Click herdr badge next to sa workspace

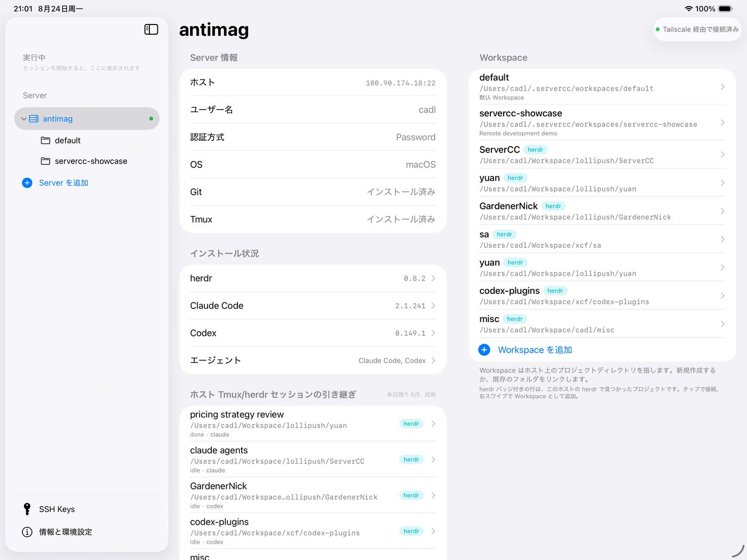coord(504,235)
